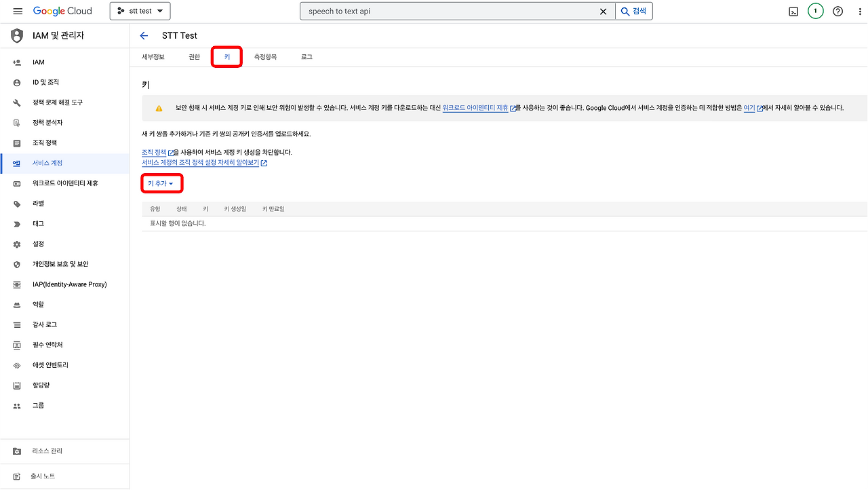Activate the Cloud Shell terminal icon

click(x=793, y=11)
